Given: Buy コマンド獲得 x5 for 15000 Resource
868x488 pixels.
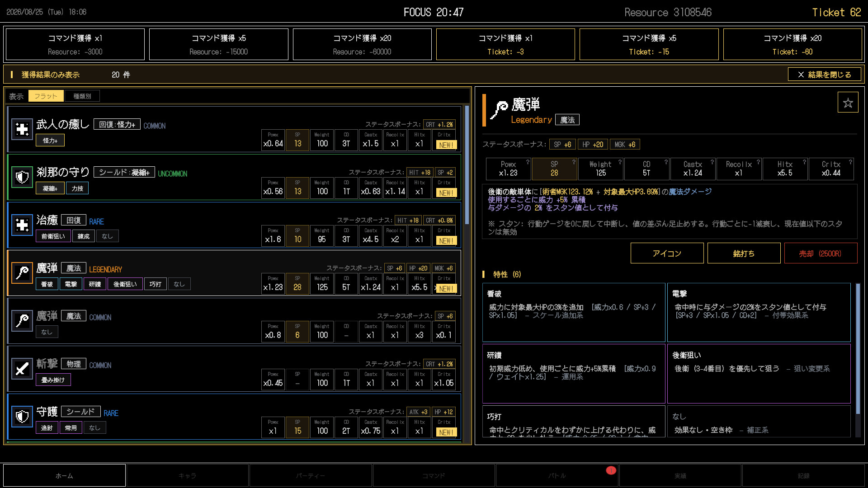Looking at the screenshot, I should click(x=219, y=44).
